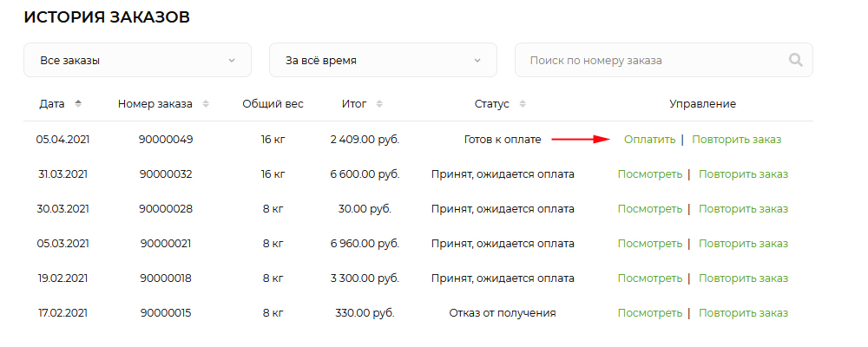This screenshot has width=868, height=347.
Task: Repeat order 90000021
Action: (743, 243)
